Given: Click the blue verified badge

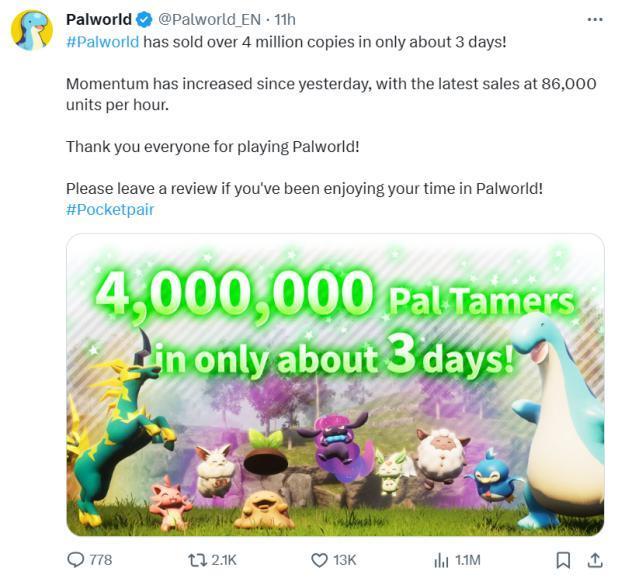Looking at the screenshot, I should pyautogui.click(x=144, y=20).
